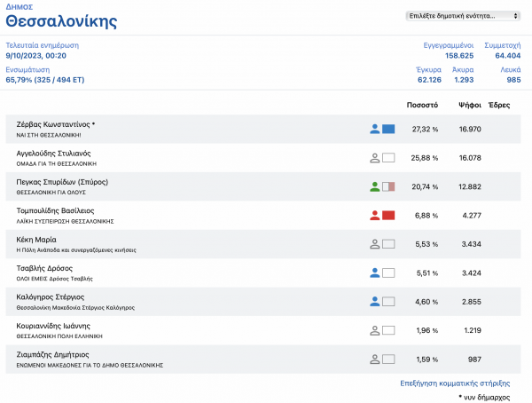Click the half-pink party swatch for Πεγκας Σπυρίδων
The height and width of the screenshot is (403, 532).
[x=388, y=186]
